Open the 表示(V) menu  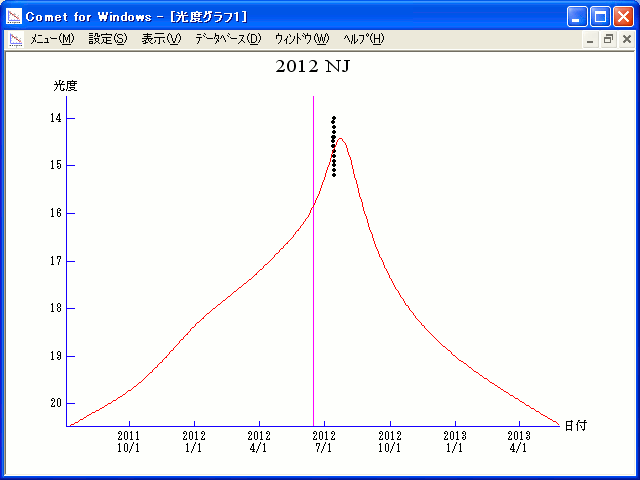tap(161, 39)
